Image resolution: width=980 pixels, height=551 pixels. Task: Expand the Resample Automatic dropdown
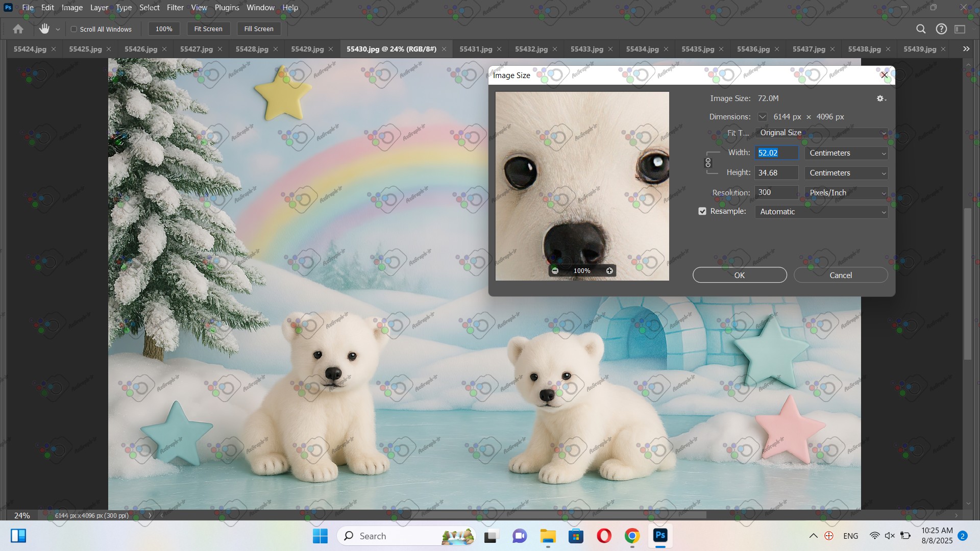click(x=821, y=212)
